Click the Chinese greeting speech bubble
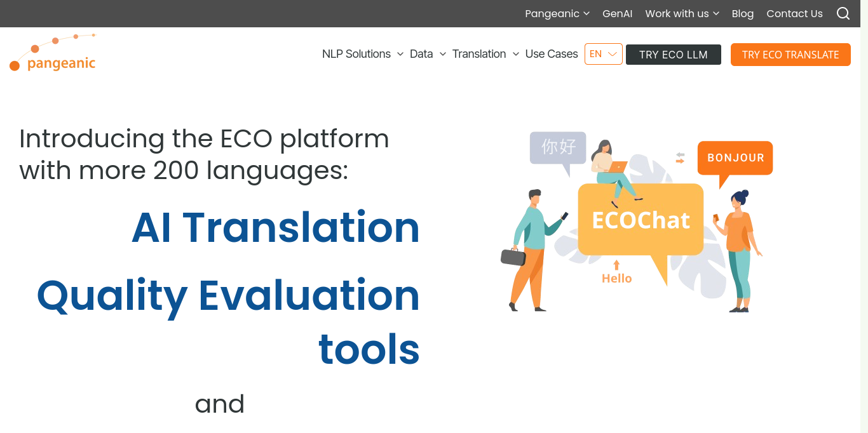This screenshot has height=433, width=868. pos(558,147)
